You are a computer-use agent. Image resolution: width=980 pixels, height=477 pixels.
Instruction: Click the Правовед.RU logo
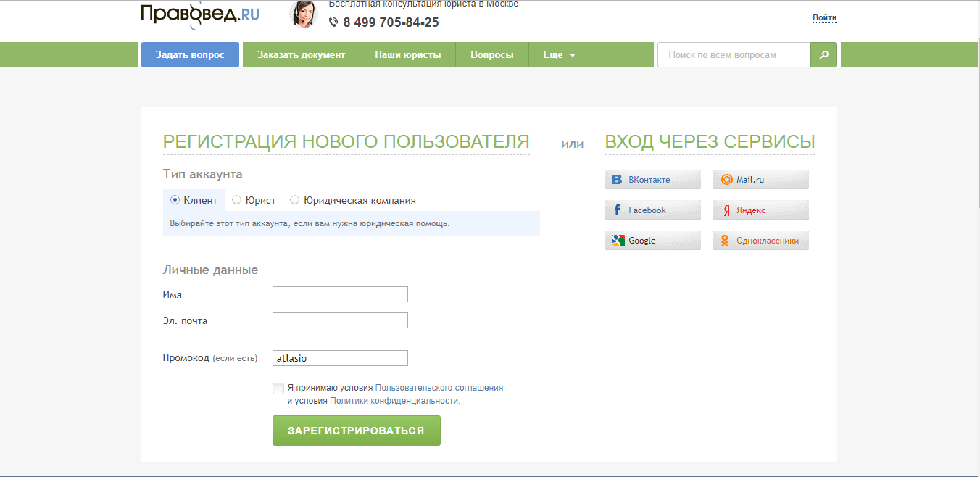coord(199,14)
